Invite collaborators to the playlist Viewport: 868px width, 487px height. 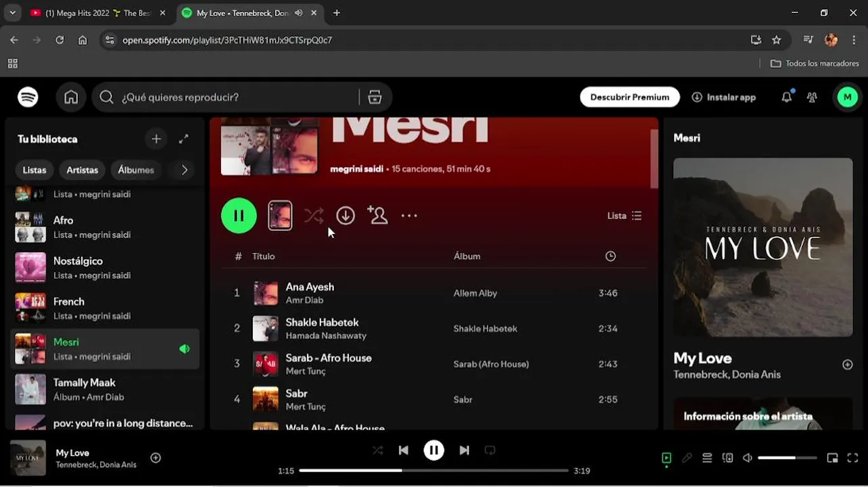tap(377, 215)
